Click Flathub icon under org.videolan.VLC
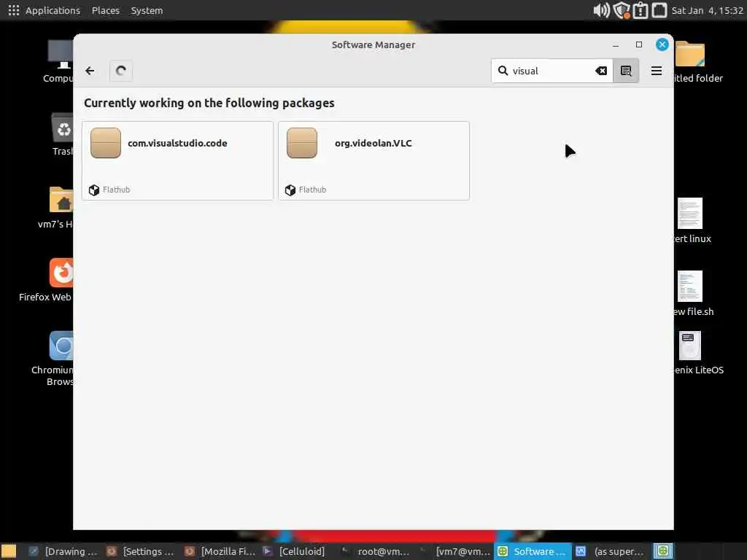 coord(290,190)
